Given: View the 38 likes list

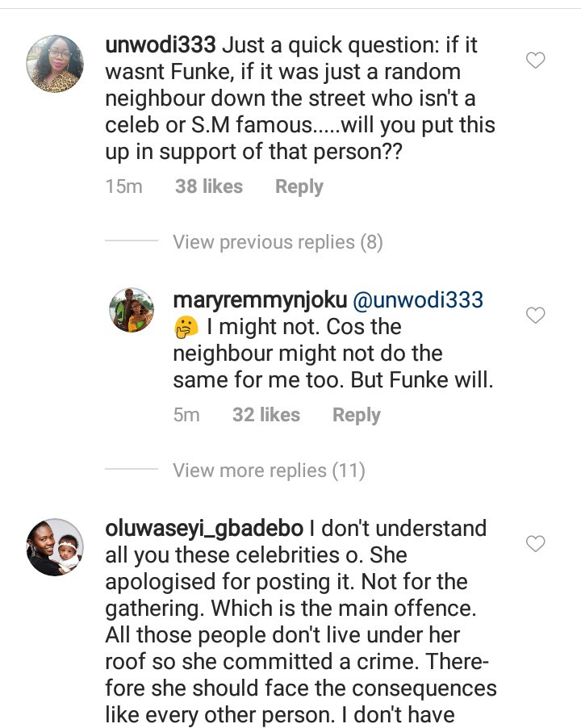Looking at the screenshot, I should click(x=208, y=186).
